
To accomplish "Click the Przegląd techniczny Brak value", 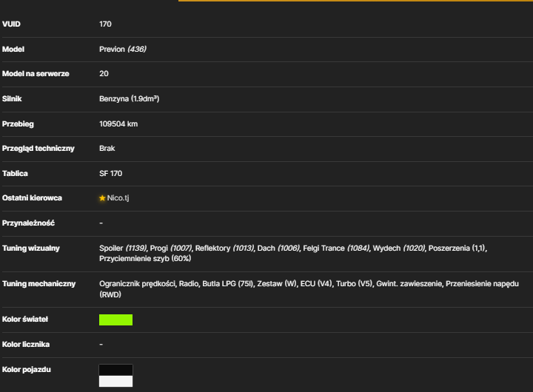I will [107, 149].
